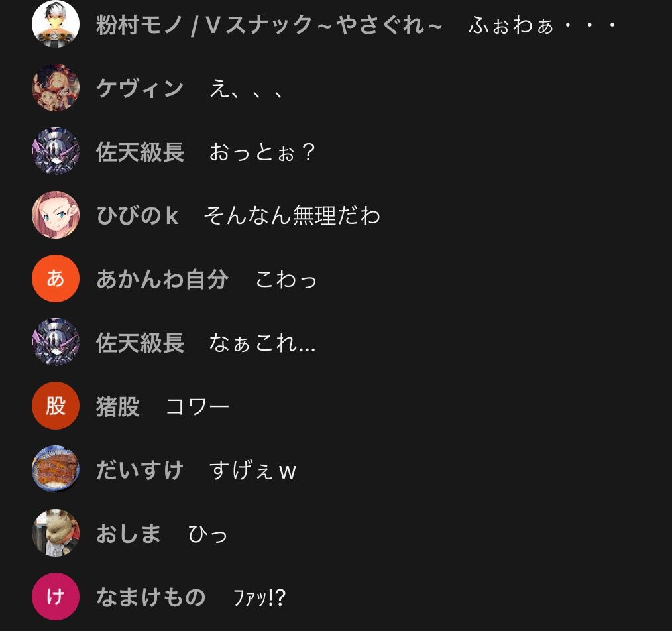Click the なまけもの author name
This screenshot has height=631, width=672.
pyautogui.click(x=151, y=597)
